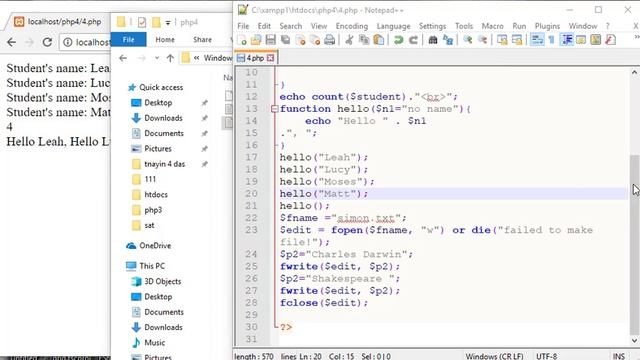Click the Zoom In toolbar icon

pos(468,40)
